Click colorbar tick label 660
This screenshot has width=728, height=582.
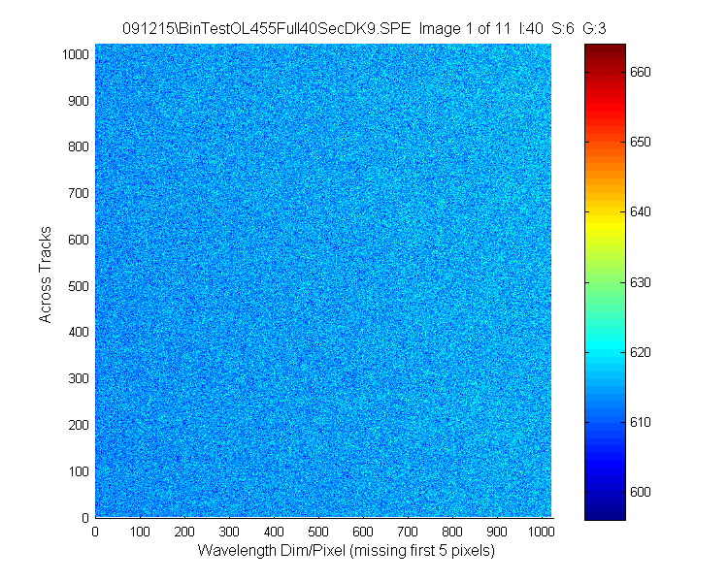pos(641,72)
